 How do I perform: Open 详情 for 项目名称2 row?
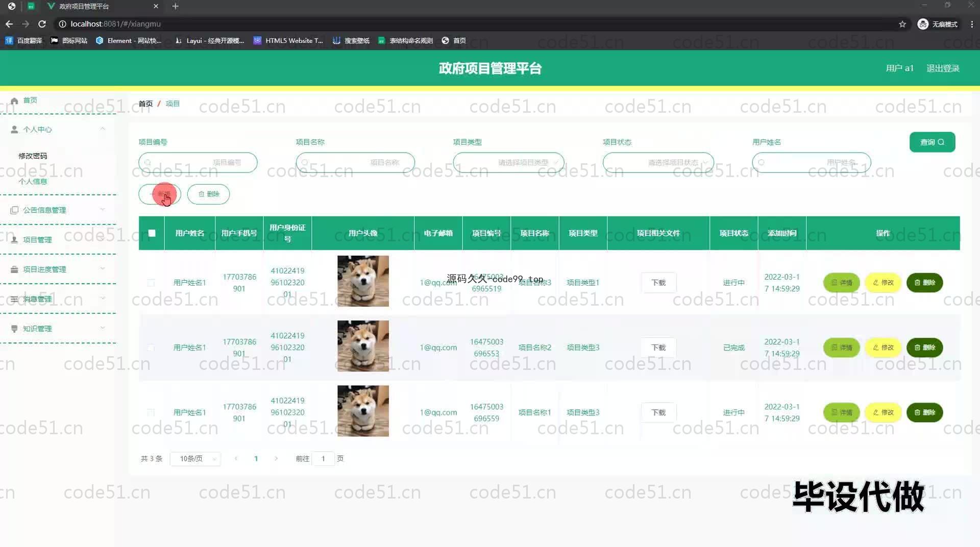(x=841, y=347)
